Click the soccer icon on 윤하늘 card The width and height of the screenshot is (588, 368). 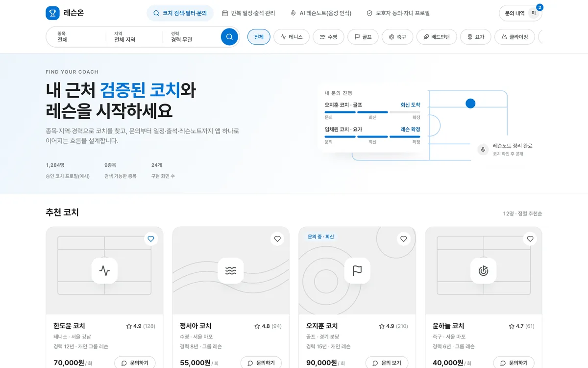(484, 270)
